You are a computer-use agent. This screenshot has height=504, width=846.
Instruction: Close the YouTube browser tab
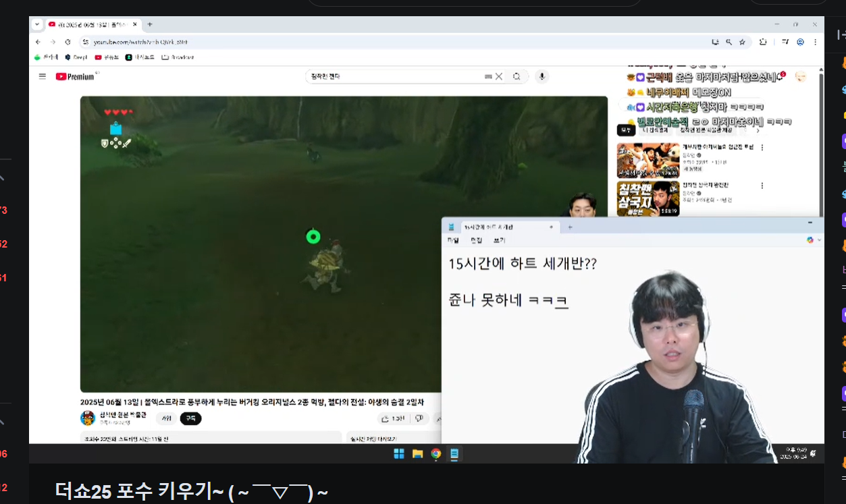click(x=135, y=24)
